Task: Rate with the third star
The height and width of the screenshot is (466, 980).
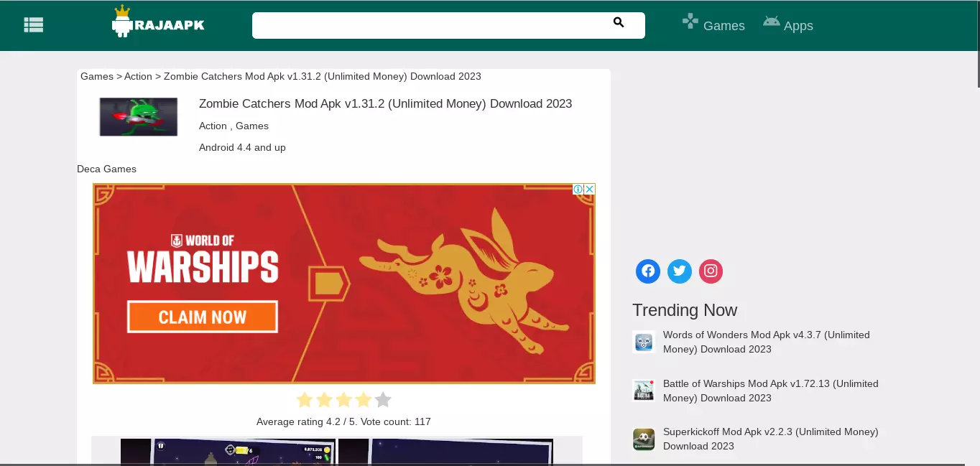Action: [344, 400]
